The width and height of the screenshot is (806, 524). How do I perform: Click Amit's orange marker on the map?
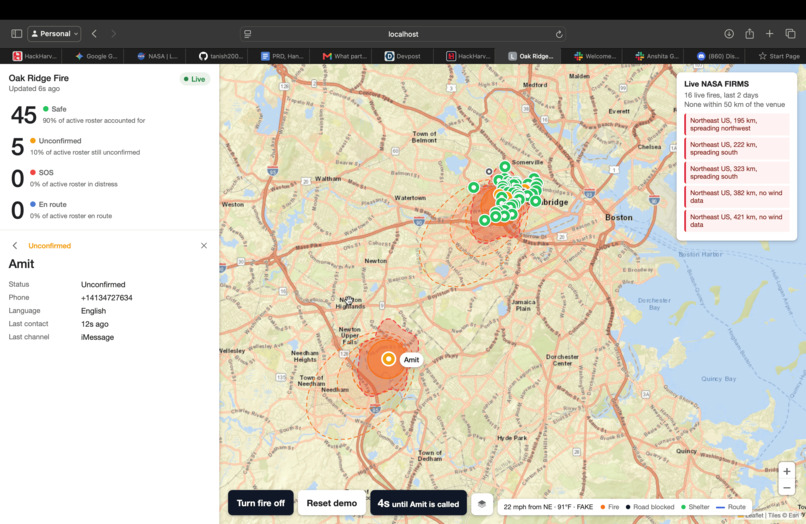pos(389,359)
